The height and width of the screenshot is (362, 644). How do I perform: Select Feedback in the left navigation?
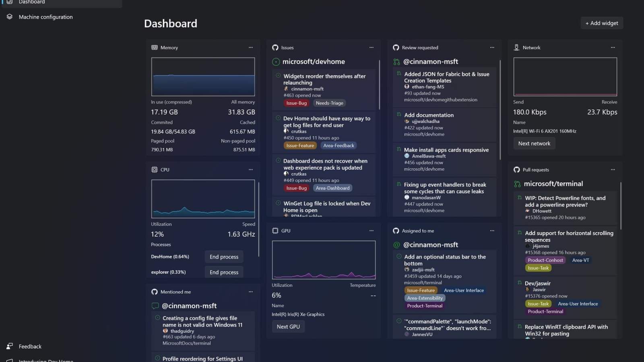pyautogui.click(x=30, y=346)
